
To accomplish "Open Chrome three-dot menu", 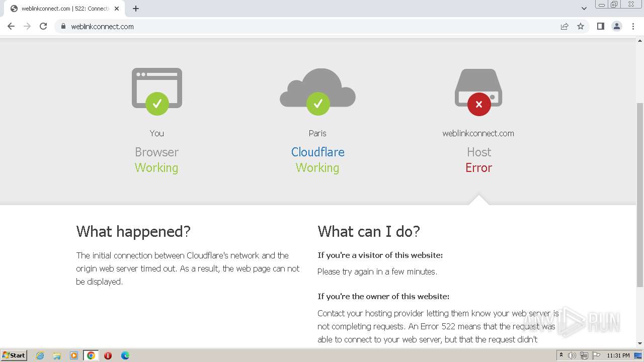I will [x=633, y=26].
